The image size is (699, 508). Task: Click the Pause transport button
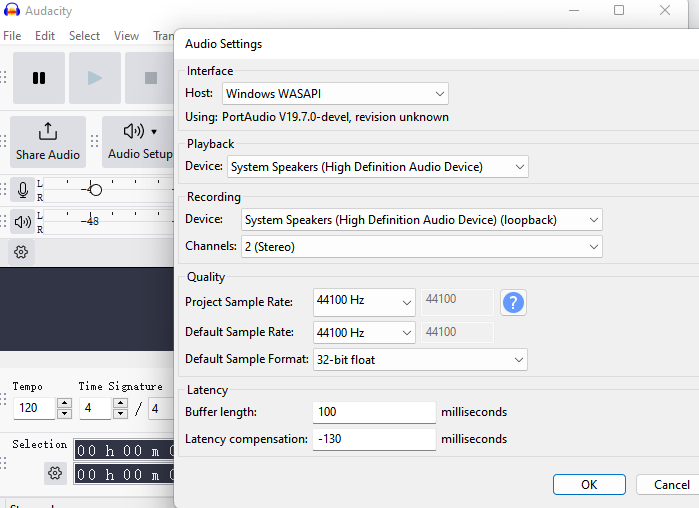pos(39,78)
